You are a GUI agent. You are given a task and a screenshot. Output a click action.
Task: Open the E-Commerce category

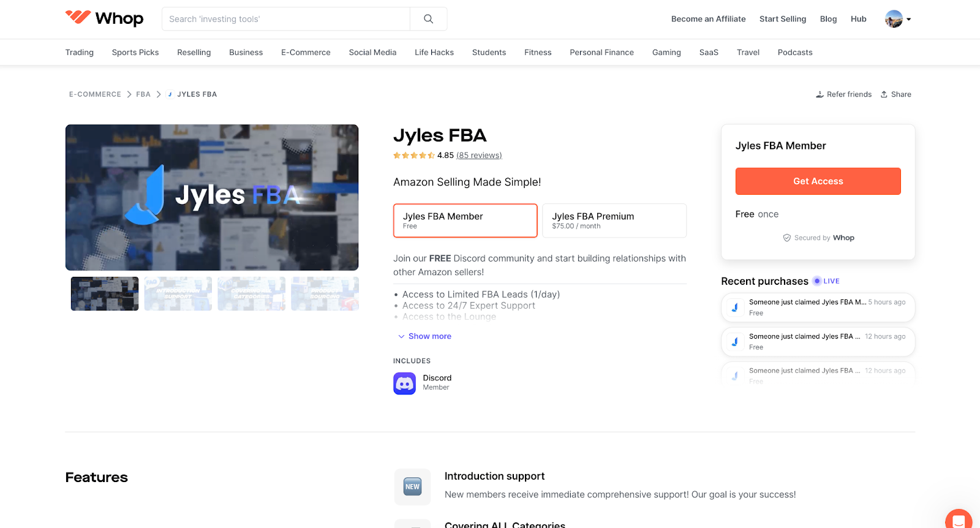point(306,52)
